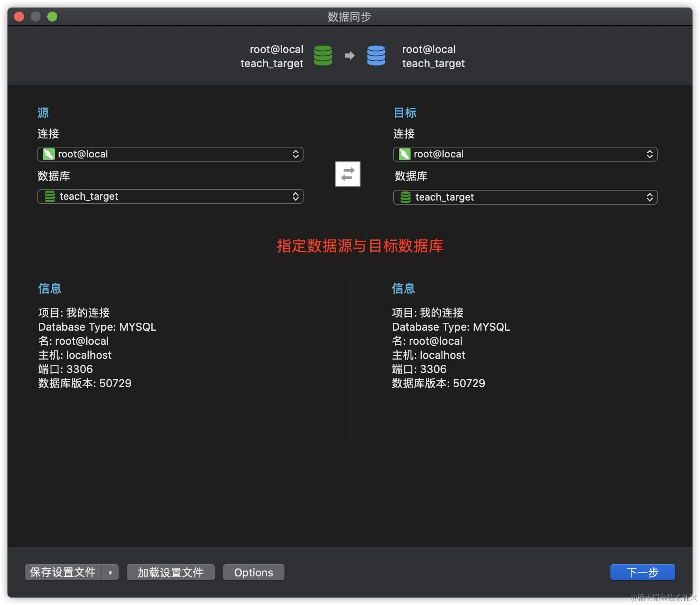This screenshot has height=605, width=700.
Task: Click source 数据库版本: 50729 line
Action: tap(85, 383)
